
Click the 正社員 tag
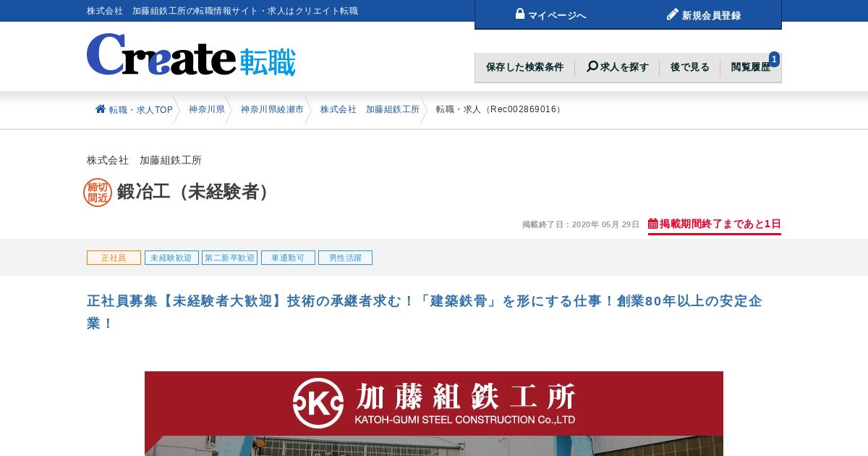pyautogui.click(x=114, y=258)
